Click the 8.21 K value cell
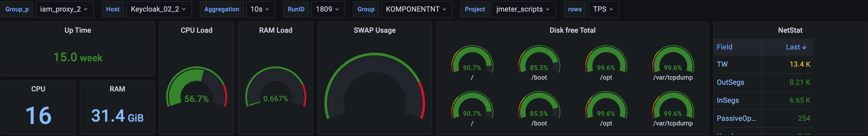Screen dimensions: 868x136 click(x=788, y=82)
